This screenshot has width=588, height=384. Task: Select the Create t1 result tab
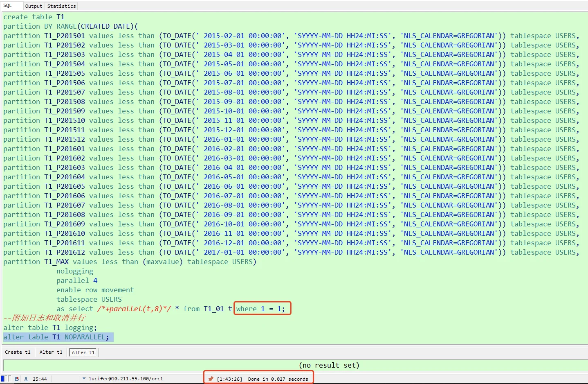[18, 352]
